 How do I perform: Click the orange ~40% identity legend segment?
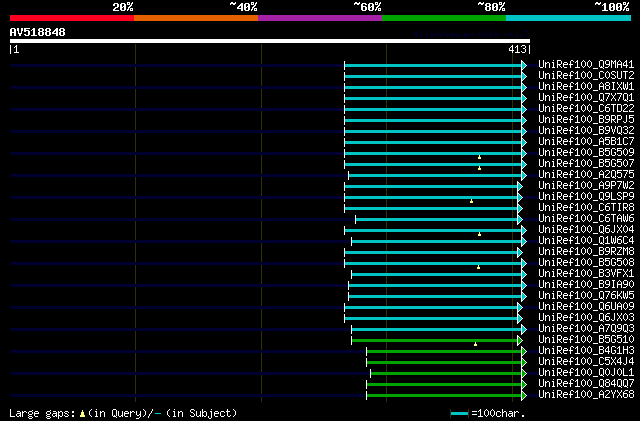pos(196,18)
